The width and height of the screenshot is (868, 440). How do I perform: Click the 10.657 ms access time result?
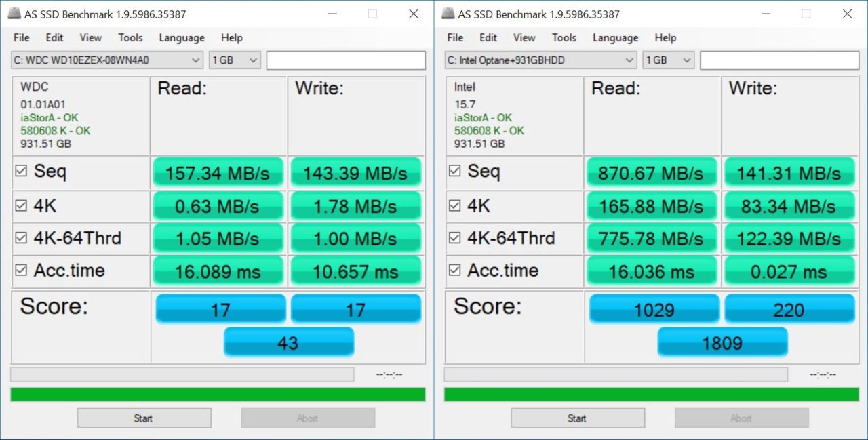click(x=356, y=271)
